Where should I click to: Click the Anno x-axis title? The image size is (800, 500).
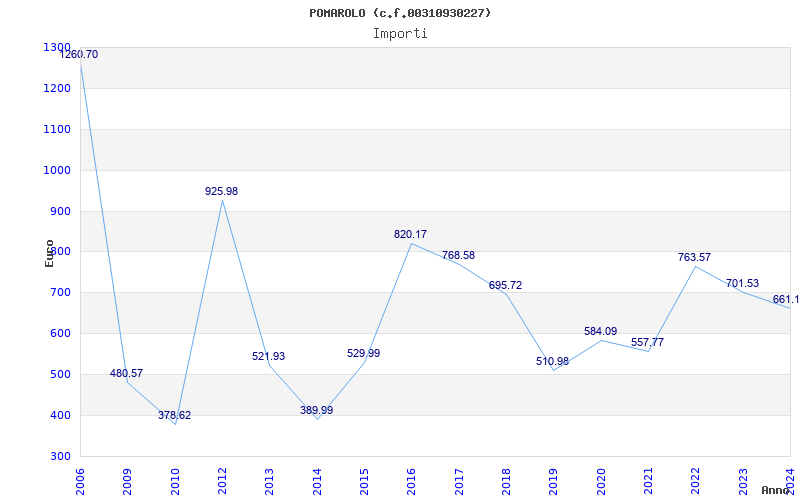tap(776, 490)
